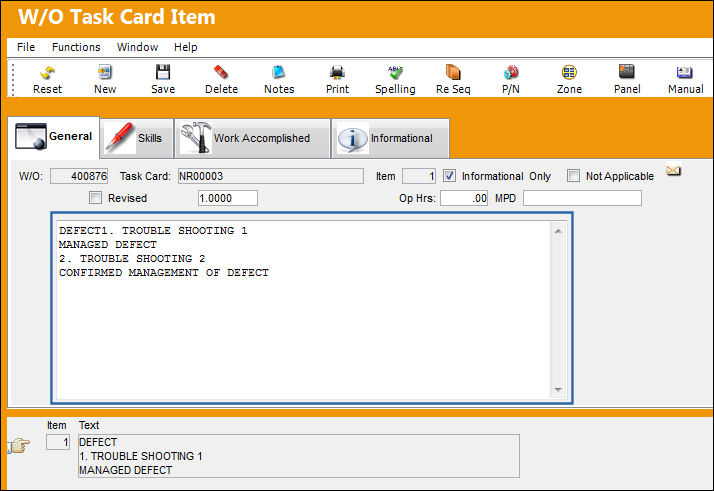Open the Zone toolbar icon

point(569,79)
